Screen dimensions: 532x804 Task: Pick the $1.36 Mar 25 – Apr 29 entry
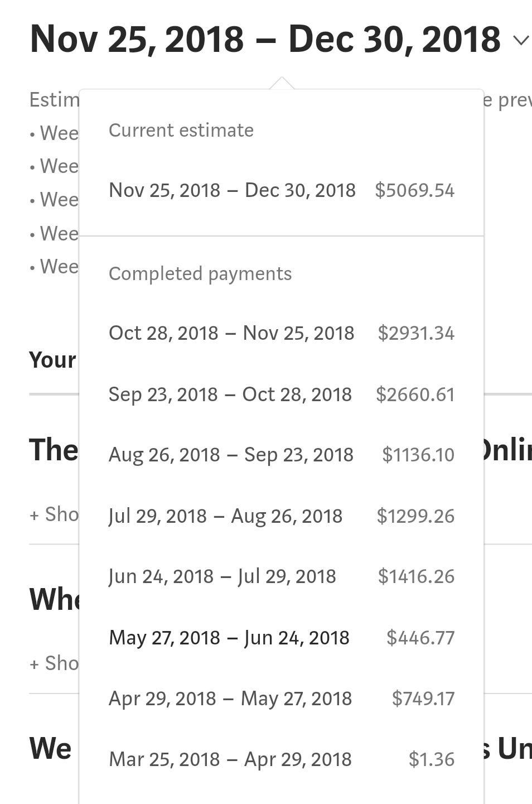(281, 759)
